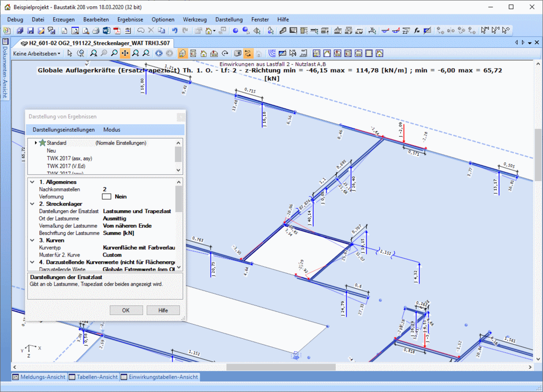543x392 pixels.
Task: Click the print icon in toolbar
Action: click(x=95, y=31)
